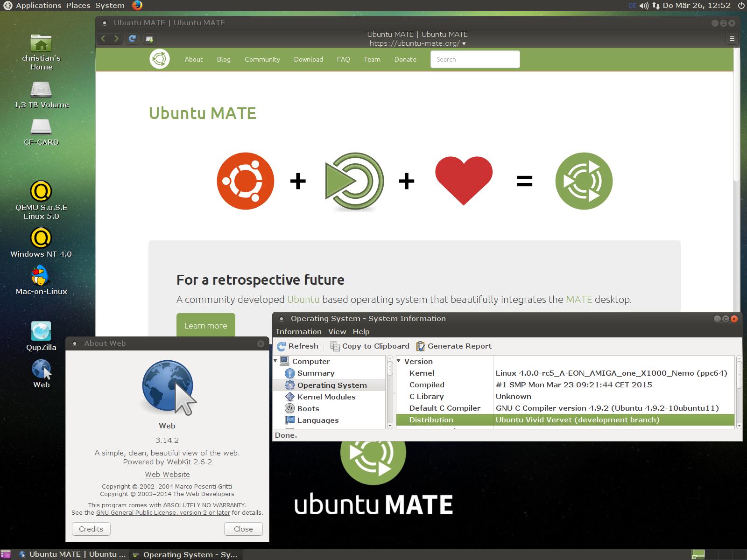Viewport: 747px width, 560px height.
Task: Open the browser hamburger menu
Action: pos(732,39)
